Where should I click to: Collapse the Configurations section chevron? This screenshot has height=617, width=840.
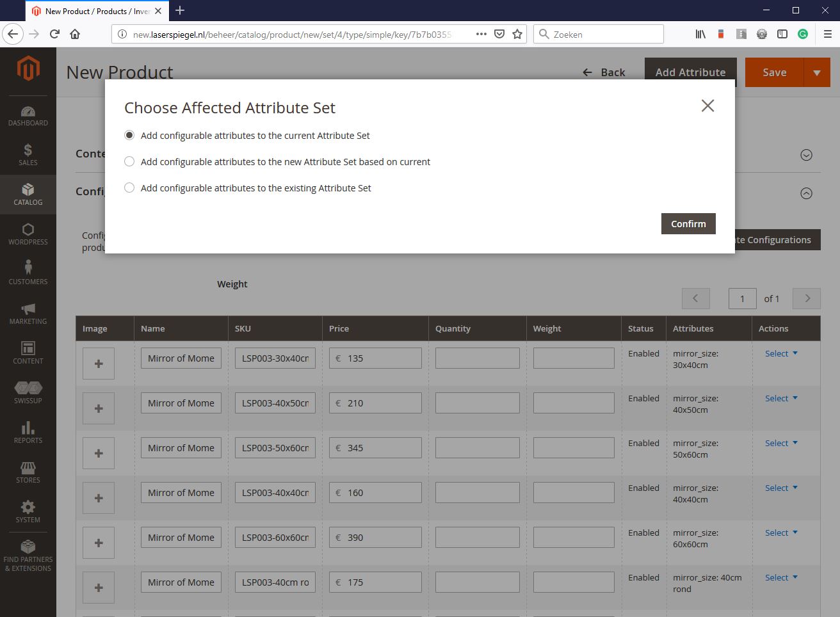click(806, 193)
